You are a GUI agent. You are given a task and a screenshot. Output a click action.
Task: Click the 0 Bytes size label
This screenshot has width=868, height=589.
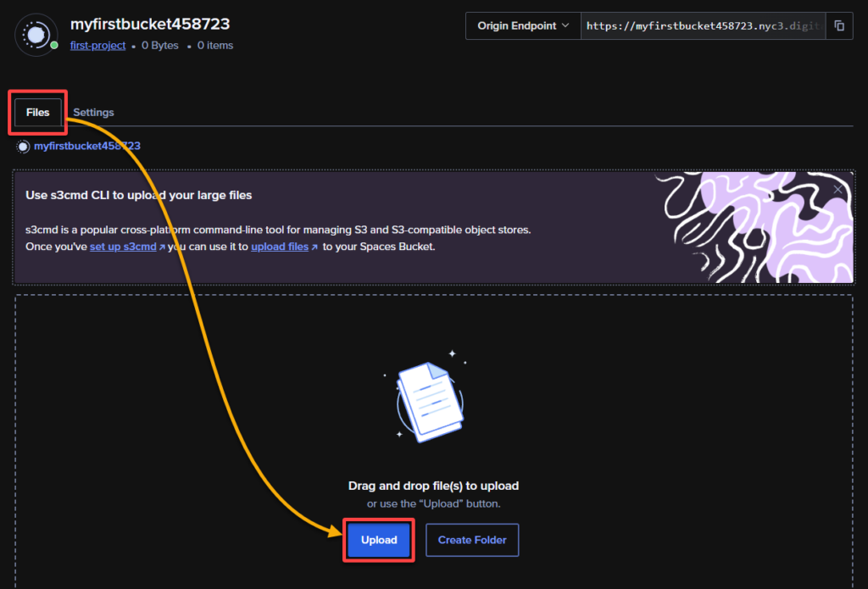(x=160, y=46)
